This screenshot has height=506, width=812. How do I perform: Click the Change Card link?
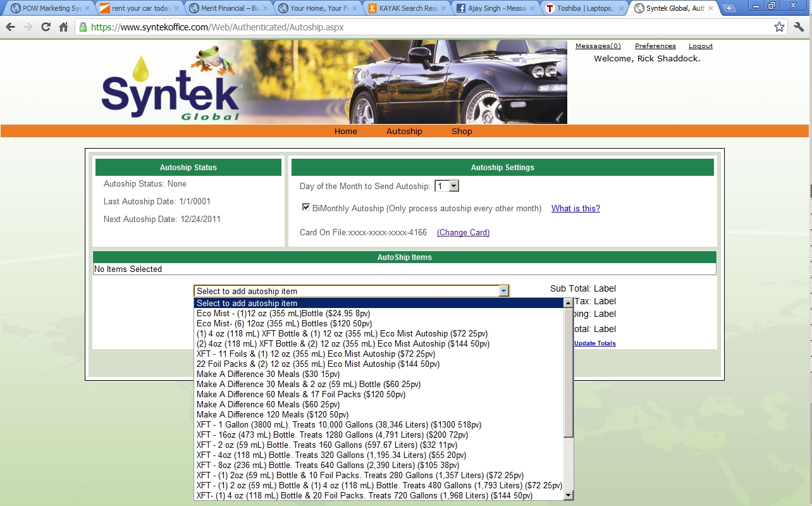point(463,232)
